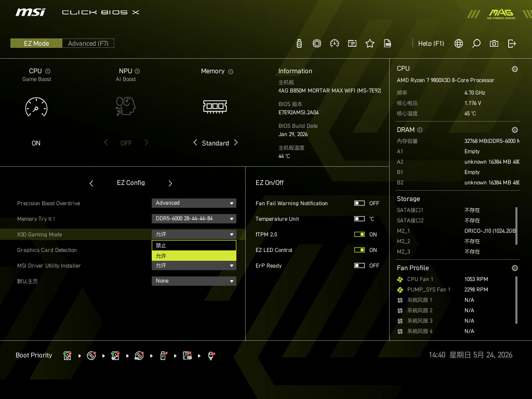
Task: Click the M2_1 ORICO-J10 storage entry
Action: (457, 231)
